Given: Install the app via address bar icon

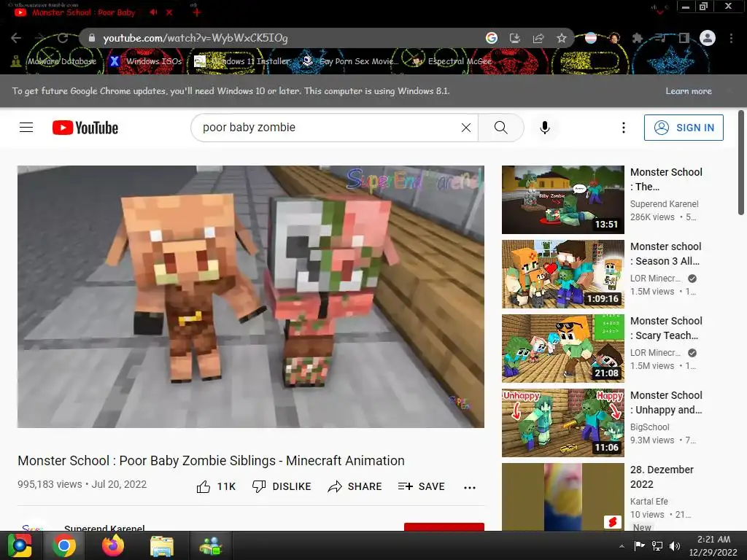Looking at the screenshot, I should click(x=515, y=38).
